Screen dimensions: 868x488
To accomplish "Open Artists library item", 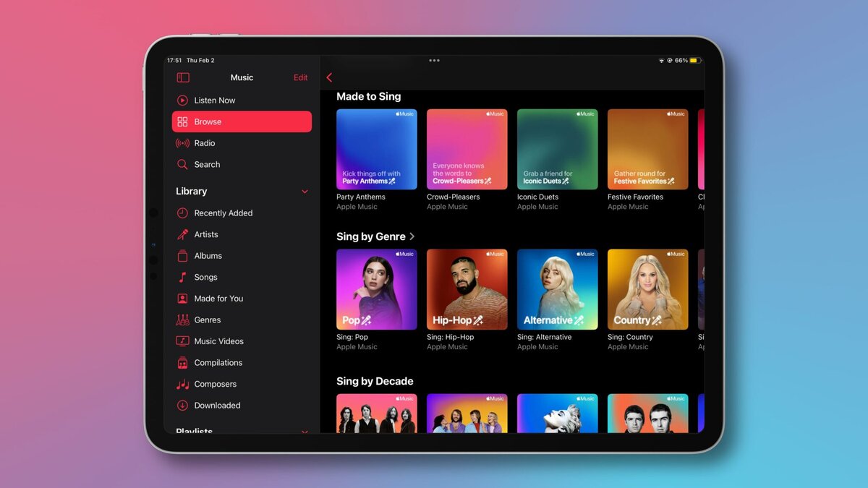I will click(242, 234).
